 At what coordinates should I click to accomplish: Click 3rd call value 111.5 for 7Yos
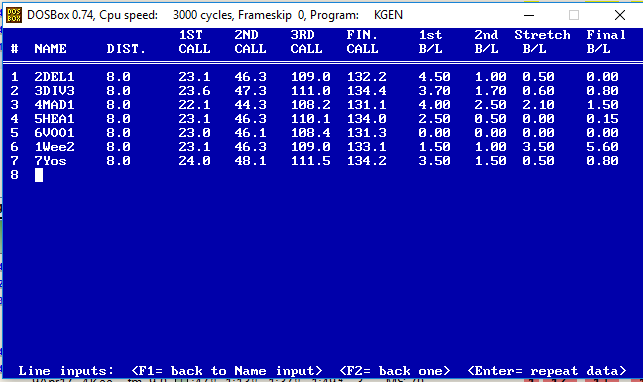click(310, 161)
